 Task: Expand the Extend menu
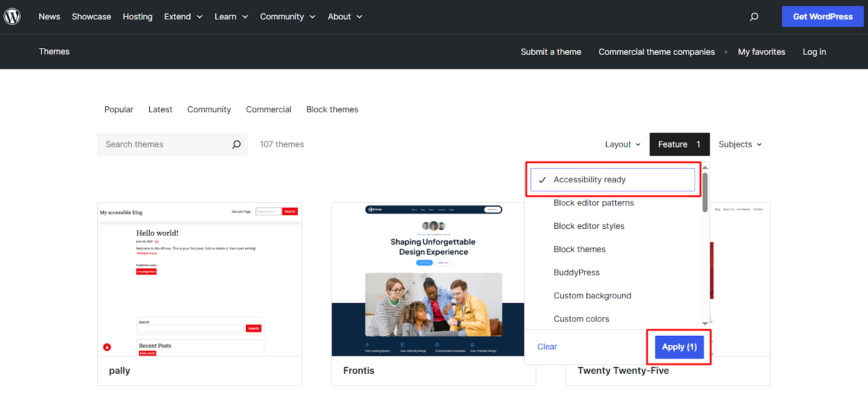(x=183, y=17)
